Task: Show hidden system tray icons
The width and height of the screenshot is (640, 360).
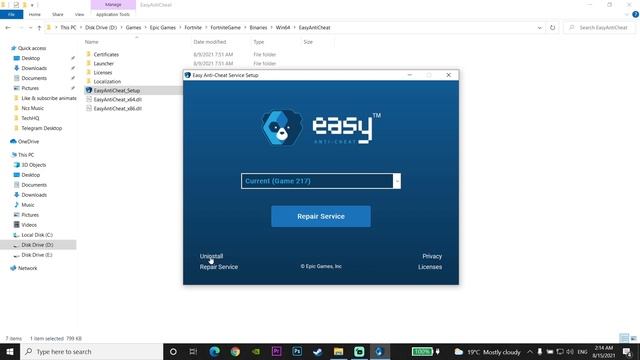Action: pyautogui.click(x=529, y=352)
